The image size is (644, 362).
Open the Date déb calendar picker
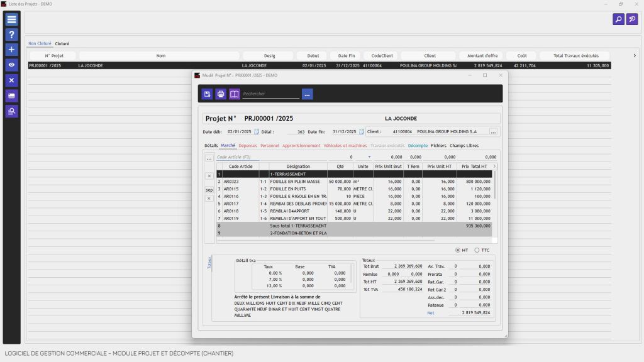pos(257,132)
